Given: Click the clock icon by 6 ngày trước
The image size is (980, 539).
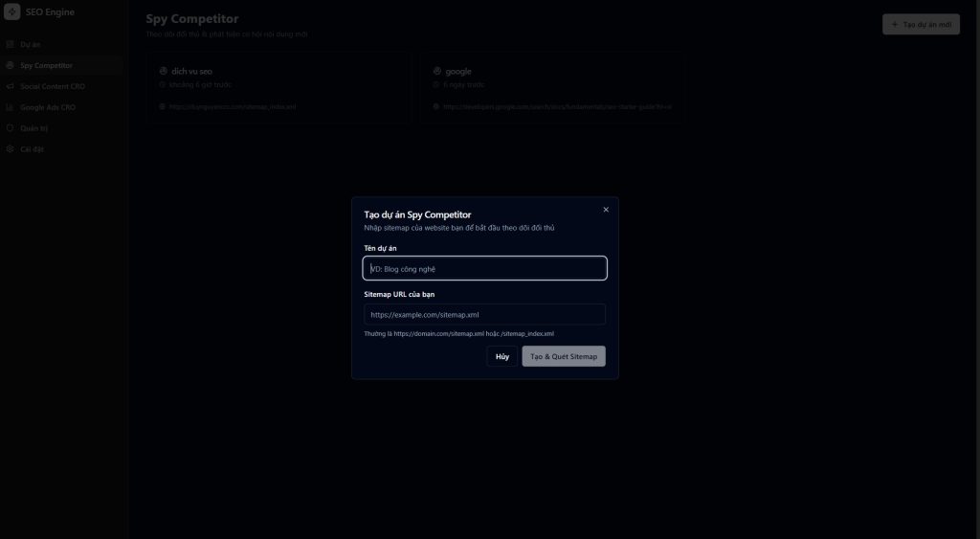Looking at the screenshot, I should 436,84.
